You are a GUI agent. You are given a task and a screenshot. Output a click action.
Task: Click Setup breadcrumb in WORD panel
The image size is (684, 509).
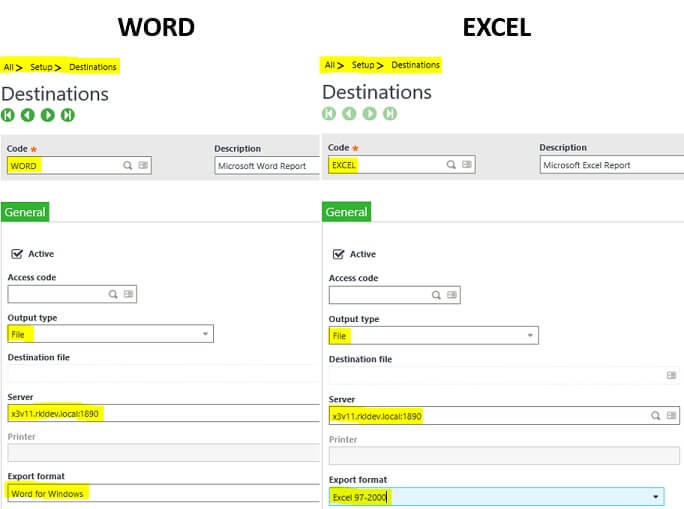tap(41, 67)
